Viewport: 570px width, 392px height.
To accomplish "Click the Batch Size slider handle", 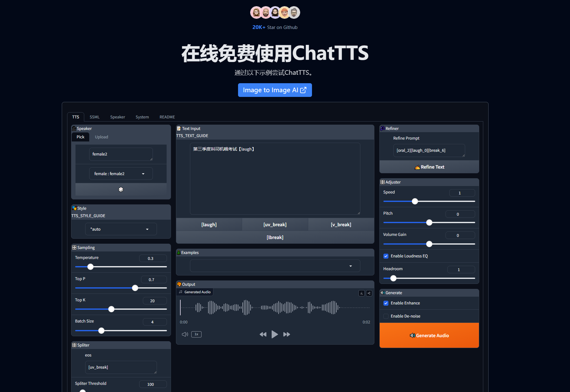I will (101, 331).
